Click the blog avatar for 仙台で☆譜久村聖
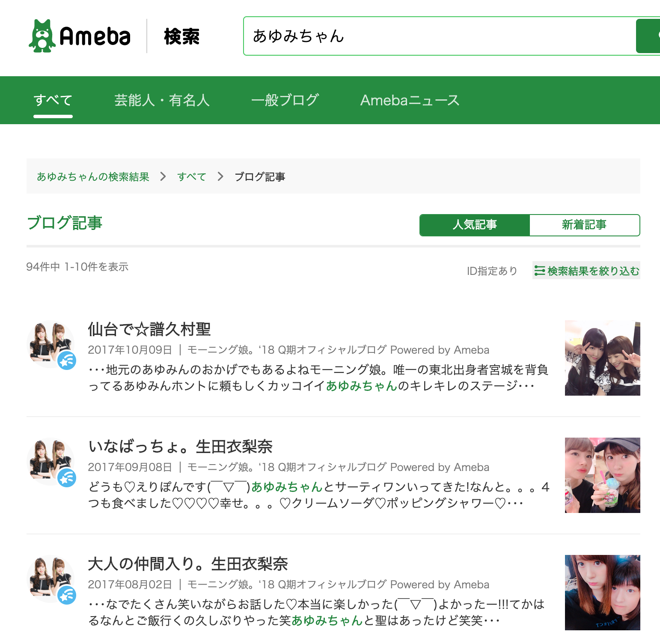Image resolution: width=660 pixels, height=644 pixels. coord(51,344)
